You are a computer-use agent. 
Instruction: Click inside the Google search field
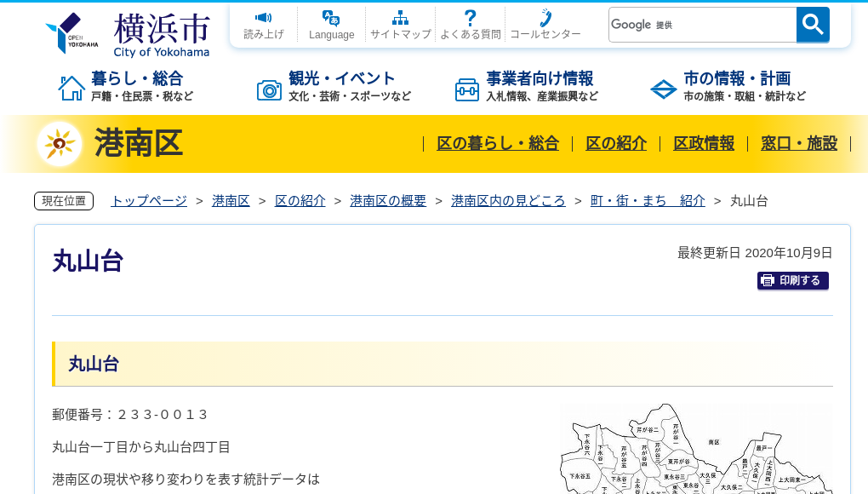[702, 25]
